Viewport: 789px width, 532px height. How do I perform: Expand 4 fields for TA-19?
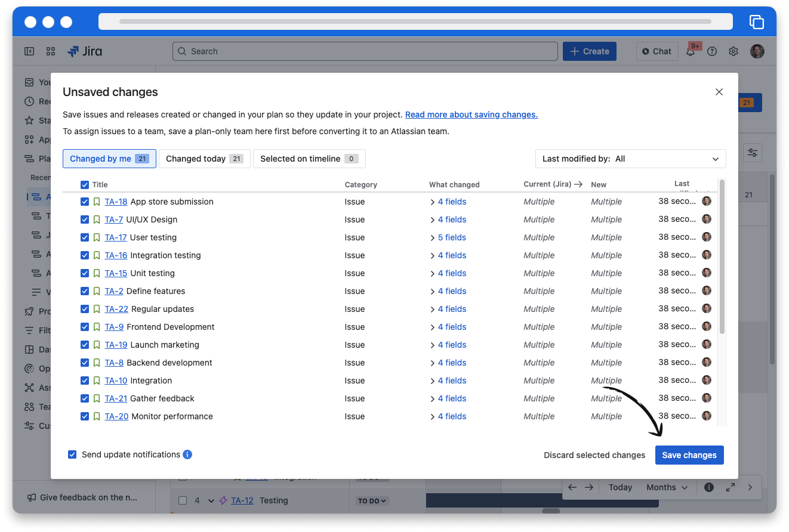point(448,345)
